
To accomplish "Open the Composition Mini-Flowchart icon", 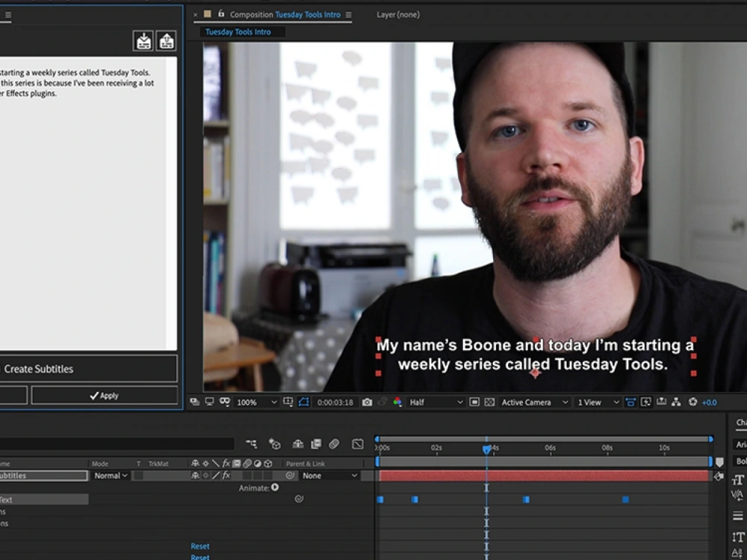I will [251, 444].
